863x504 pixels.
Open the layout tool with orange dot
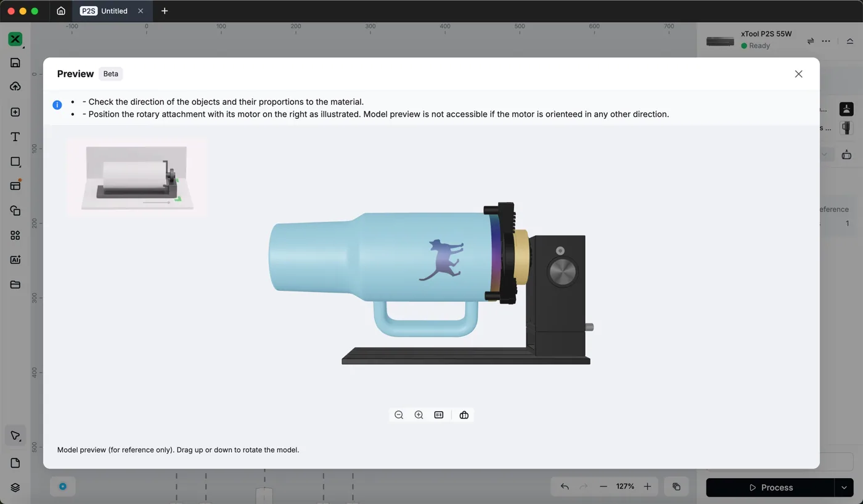[15, 185]
